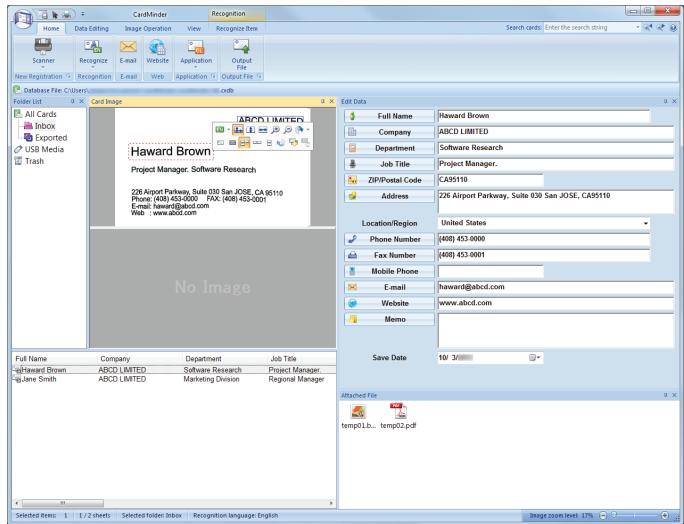
Task: Open Customize Quick Access Toolbar dropdown
Action: tap(83, 14)
